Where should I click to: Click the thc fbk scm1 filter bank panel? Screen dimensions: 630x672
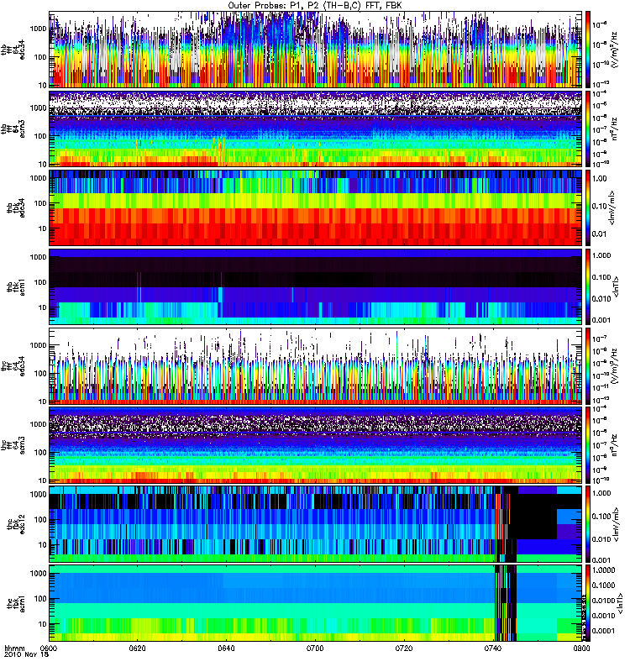[316, 603]
